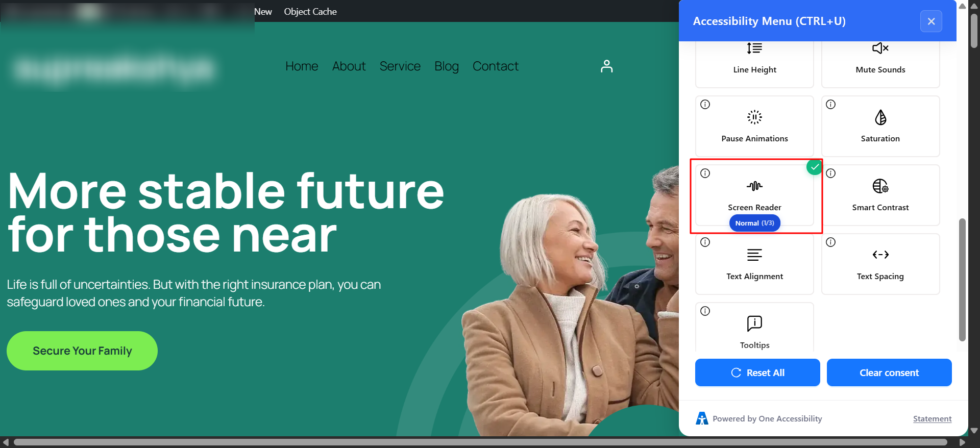980x448 pixels.
Task: Open the accessibility Statement link
Action: coord(932,419)
